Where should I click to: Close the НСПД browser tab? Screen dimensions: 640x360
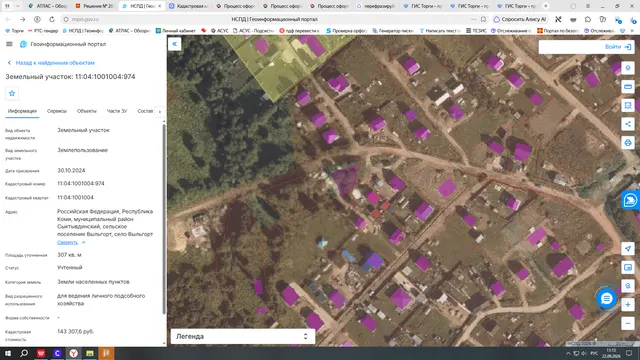click(x=160, y=6)
